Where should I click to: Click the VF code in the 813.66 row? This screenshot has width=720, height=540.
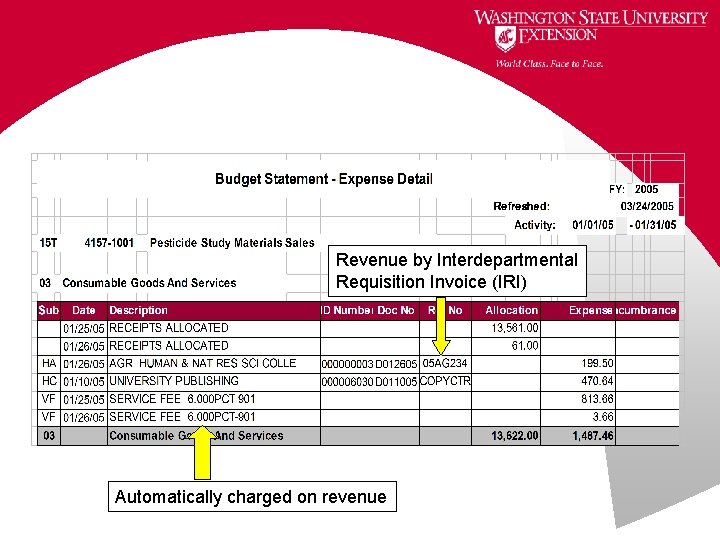point(49,399)
